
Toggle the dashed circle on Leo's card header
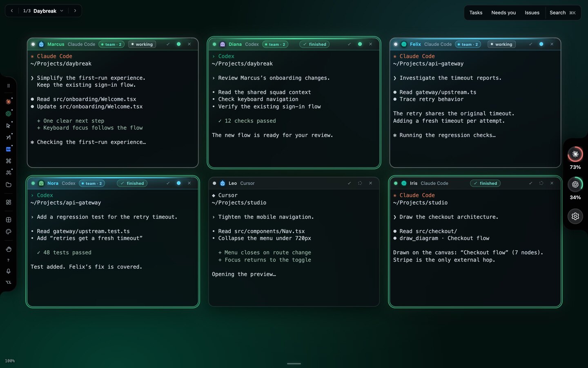click(360, 183)
